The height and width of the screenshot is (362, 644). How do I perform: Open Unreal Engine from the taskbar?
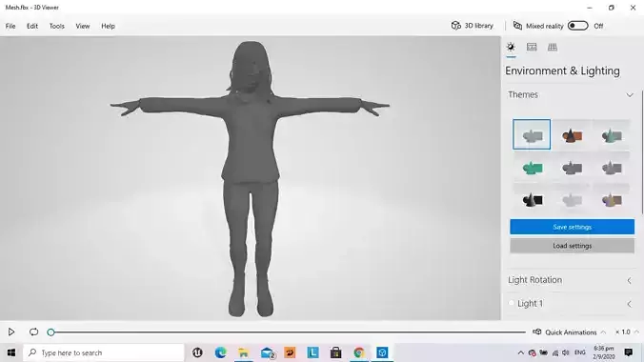(197, 352)
